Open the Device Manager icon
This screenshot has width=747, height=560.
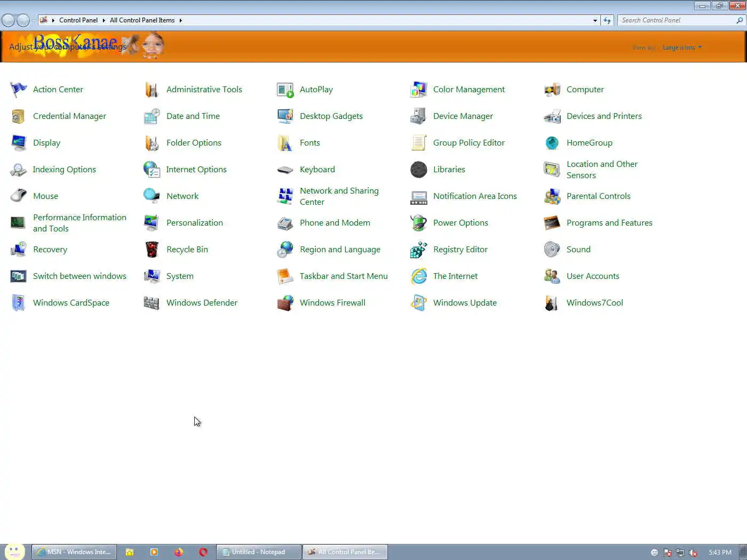(418, 116)
